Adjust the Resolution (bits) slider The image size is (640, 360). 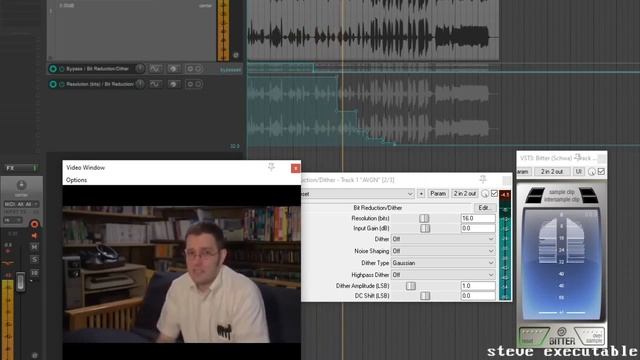click(424, 218)
